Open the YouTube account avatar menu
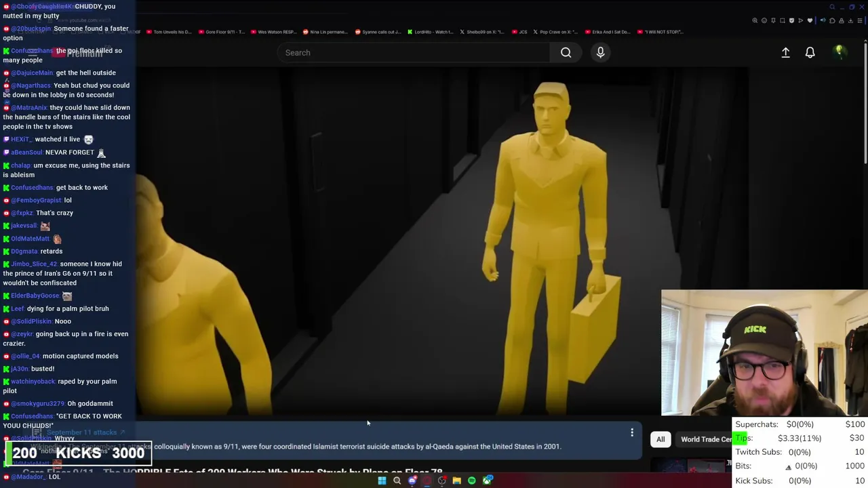868x488 pixels. [x=840, y=52]
